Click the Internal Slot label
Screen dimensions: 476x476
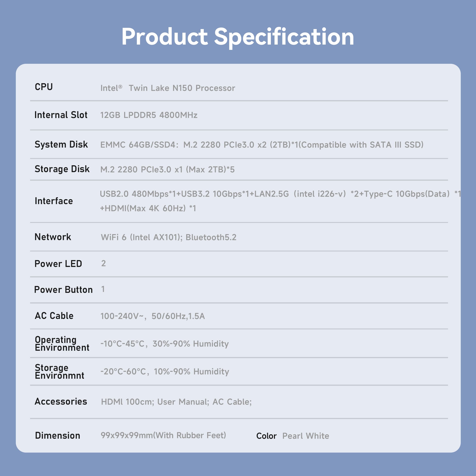(61, 115)
